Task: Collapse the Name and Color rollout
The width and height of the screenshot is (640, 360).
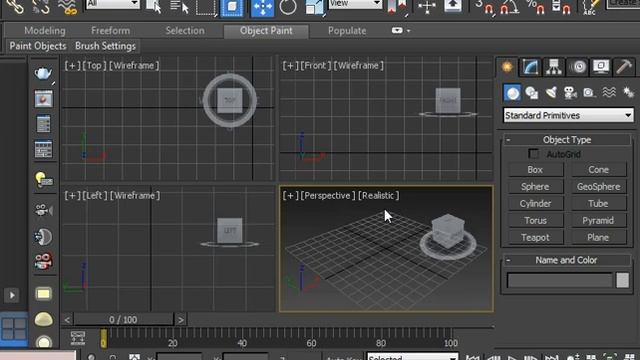Action: pos(567,260)
